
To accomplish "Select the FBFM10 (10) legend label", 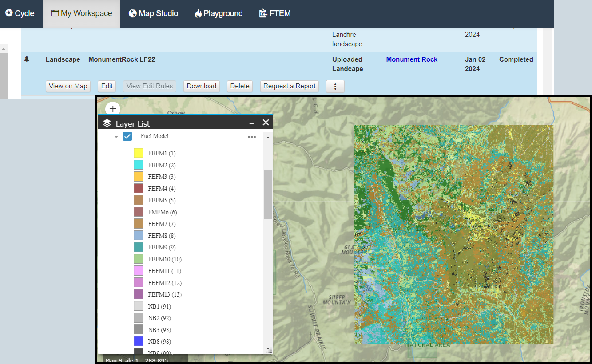I will [165, 259].
